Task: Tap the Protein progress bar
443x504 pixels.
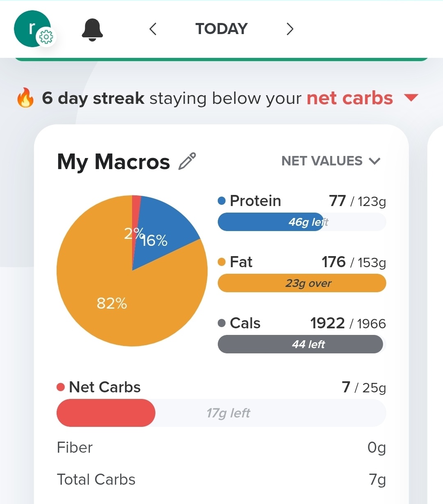Action: pyautogui.click(x=301, y=222)
